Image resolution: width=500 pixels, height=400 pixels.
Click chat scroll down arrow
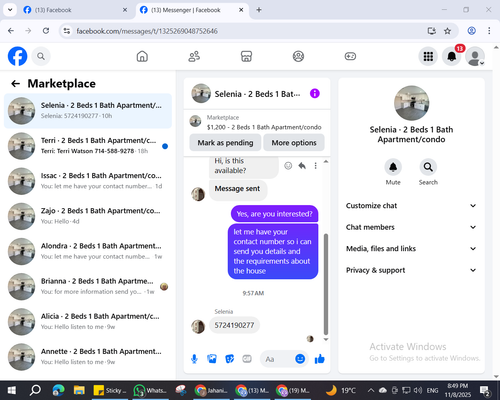pyautogui.click(x=326, y=339)
